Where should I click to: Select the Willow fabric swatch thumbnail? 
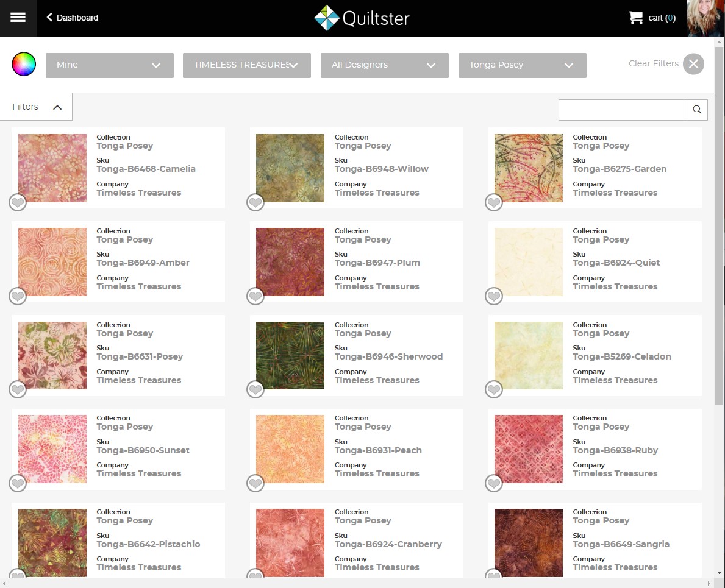click(x=290, y=168)
